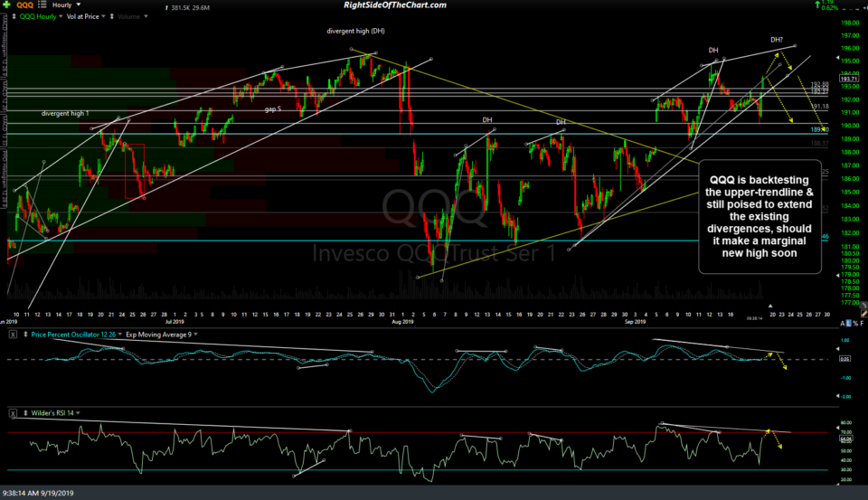Toggle the L log-scale button
The height and width of the screenshot is (500, 868).
click(x=849, y=324)
